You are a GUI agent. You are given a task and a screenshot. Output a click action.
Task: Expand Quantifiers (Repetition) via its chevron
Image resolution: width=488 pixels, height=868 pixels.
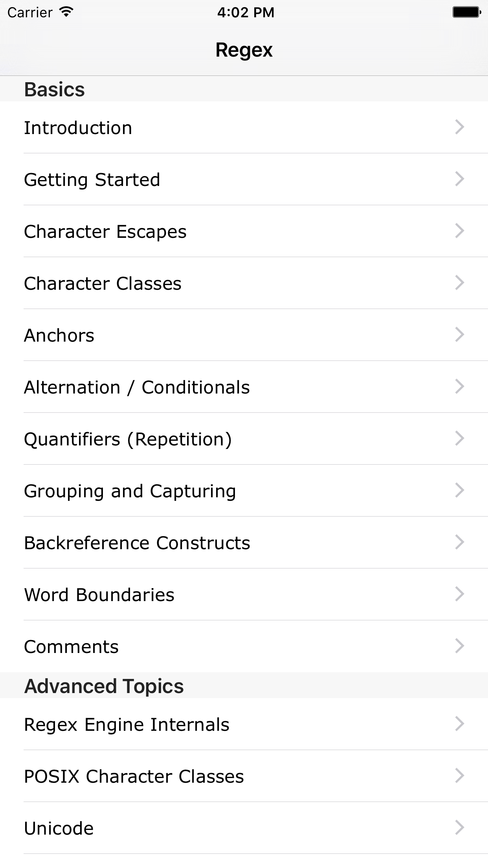click(x=459, y=438)
